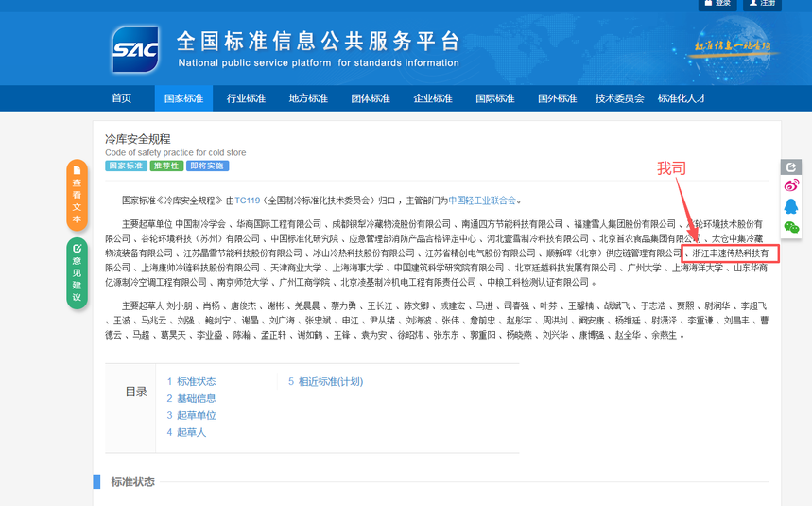Jump to 1 标准状态 in contents
This screenshot has height=506, width=812.
pyautogui.click(x=191, y=382)
